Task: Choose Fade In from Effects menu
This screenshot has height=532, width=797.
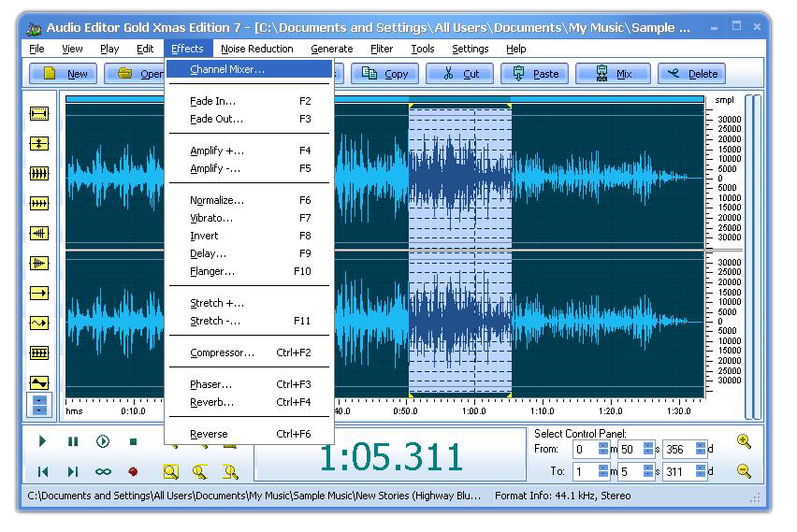Action: [250, 101]
